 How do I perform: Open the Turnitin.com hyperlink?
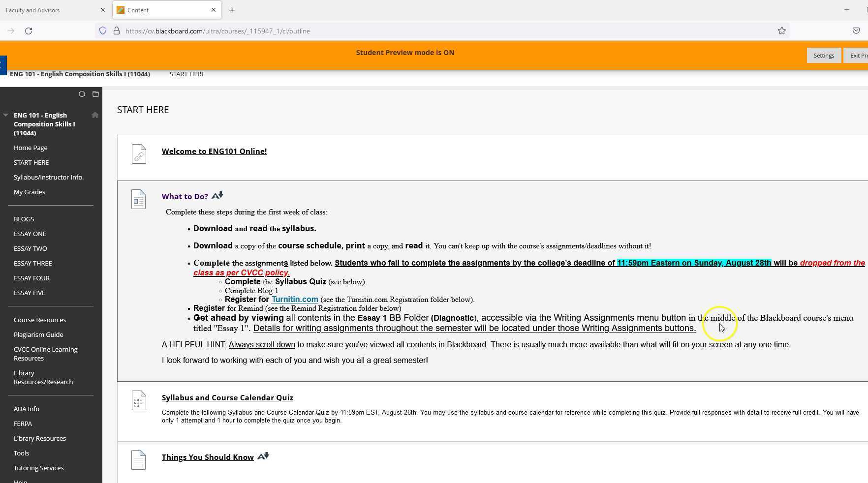click(295, 299)
